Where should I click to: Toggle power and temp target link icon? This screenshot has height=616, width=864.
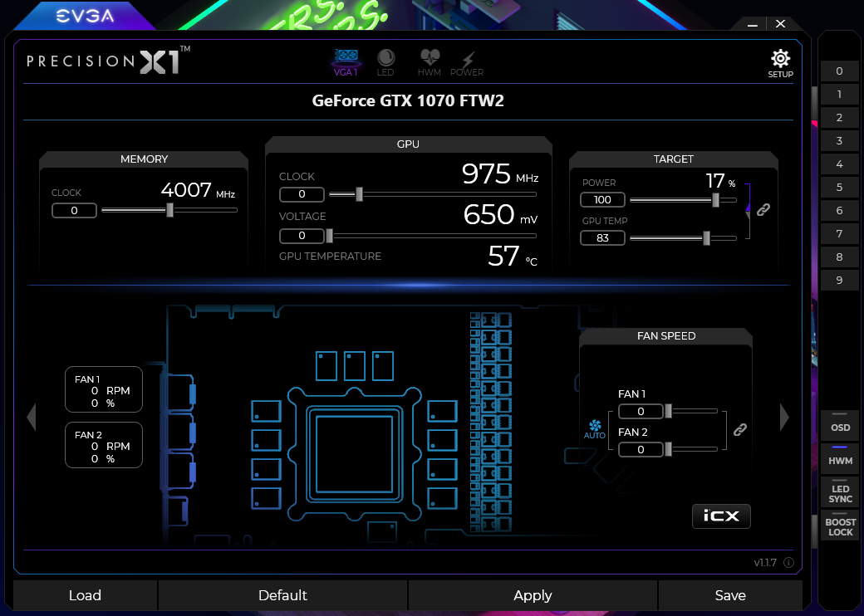pos(763,210)
